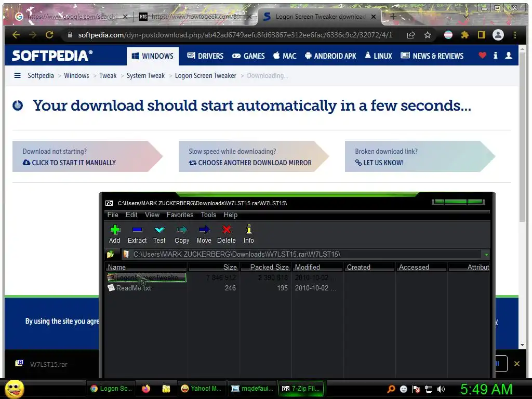Click the up-folder icon beside the path bar
532x399 pixels.
pyautogui.click(x=110, y=254)
